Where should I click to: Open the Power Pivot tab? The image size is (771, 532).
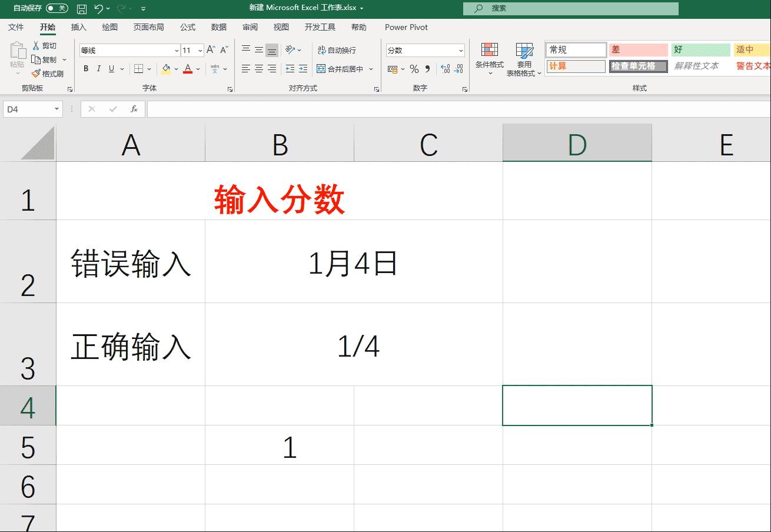tap(406, 27)
